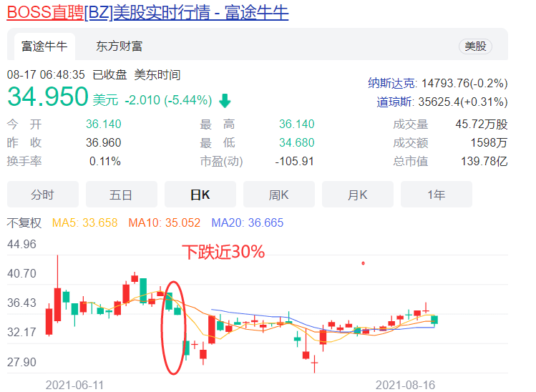Show the 五日 chart
The height and width of the screenshot is (392, 536).
(x=121, y=195)
